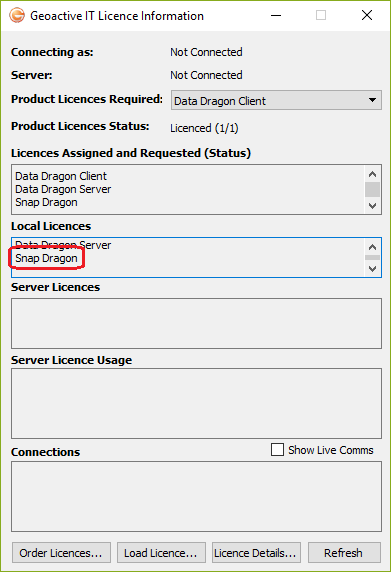391x572 pixels.
Task: Click the Local Licences scrollbar thumb
Action: (x=372, y=258)
